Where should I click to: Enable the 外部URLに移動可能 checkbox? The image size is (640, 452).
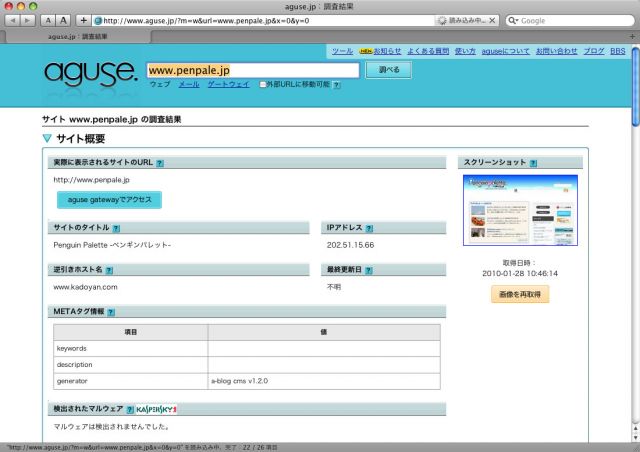(x=263, y=85)
